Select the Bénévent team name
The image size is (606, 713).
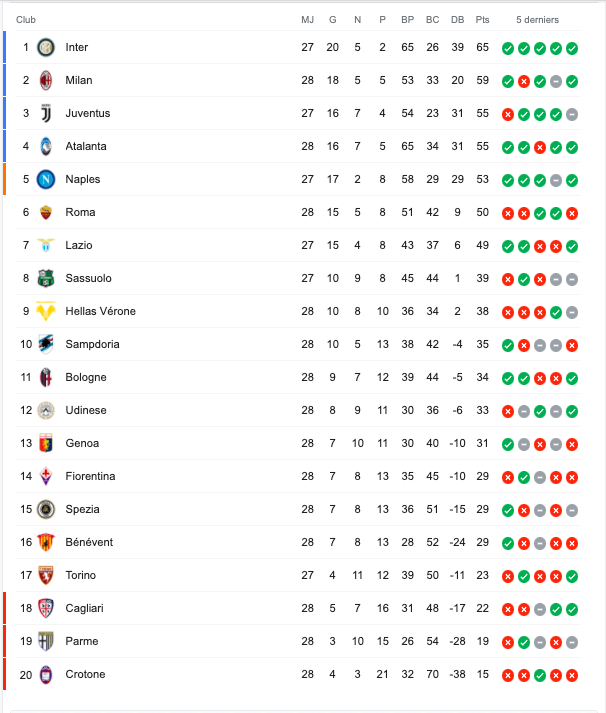point(89,542)
